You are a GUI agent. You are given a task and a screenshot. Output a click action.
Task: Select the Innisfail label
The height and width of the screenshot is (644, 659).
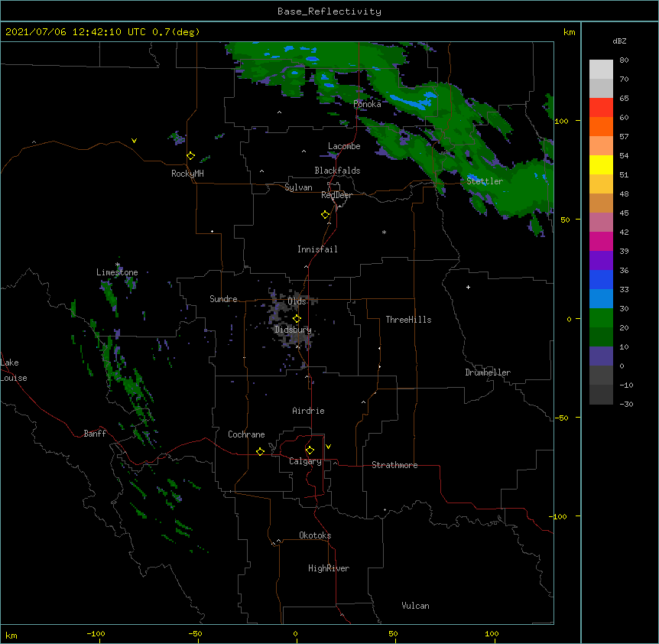[x=317, y=249]
